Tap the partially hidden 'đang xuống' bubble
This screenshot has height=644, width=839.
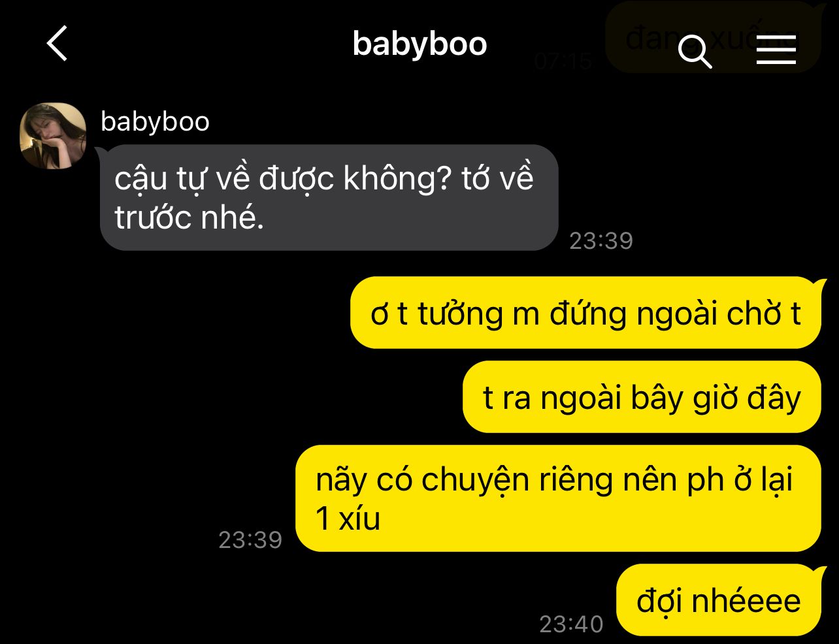(712, 37)
